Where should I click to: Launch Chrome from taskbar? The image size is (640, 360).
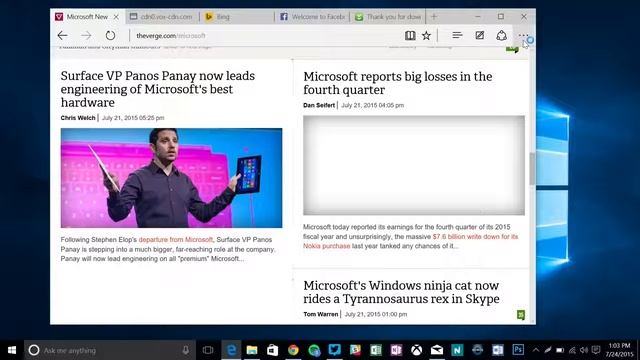(x=293, y=350)
